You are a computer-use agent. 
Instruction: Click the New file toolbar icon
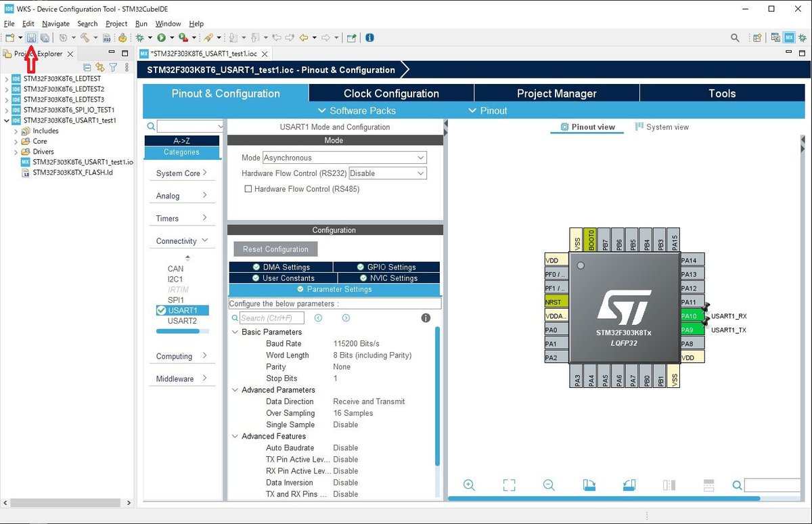point(10,38)
